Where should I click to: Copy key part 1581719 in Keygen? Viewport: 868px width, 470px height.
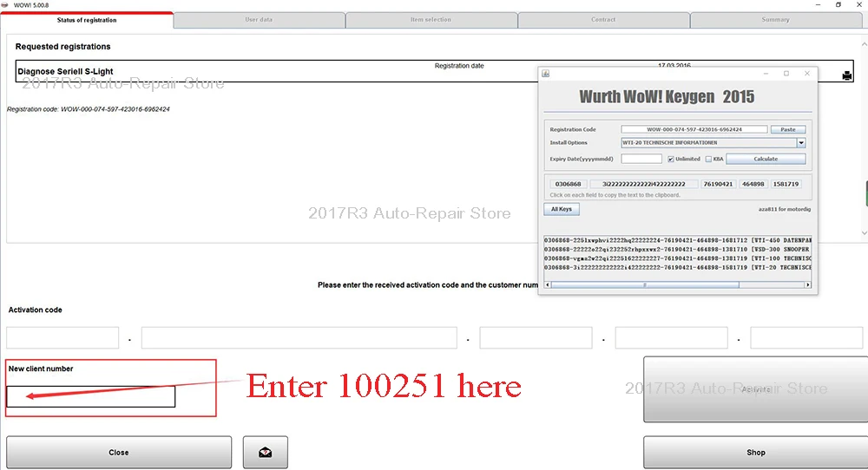786,184
